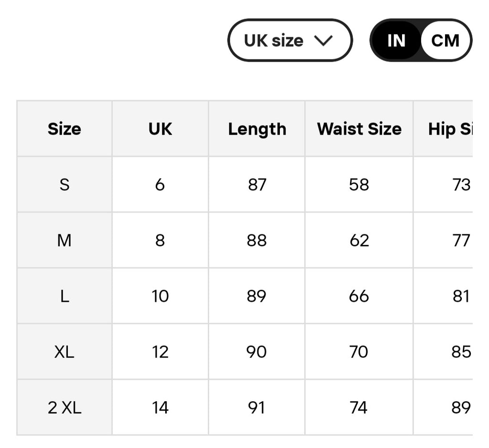Screen dimensions: 489x448
Task: Select the 2 XL size row label
Action: coord(64,407)
